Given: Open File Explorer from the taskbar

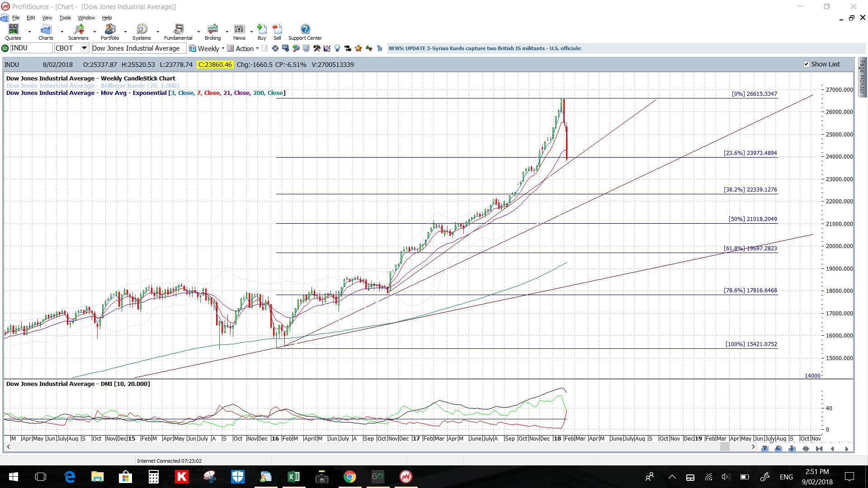Looking at the screenshot, I should pyautogui.click(x=98, y=477).
